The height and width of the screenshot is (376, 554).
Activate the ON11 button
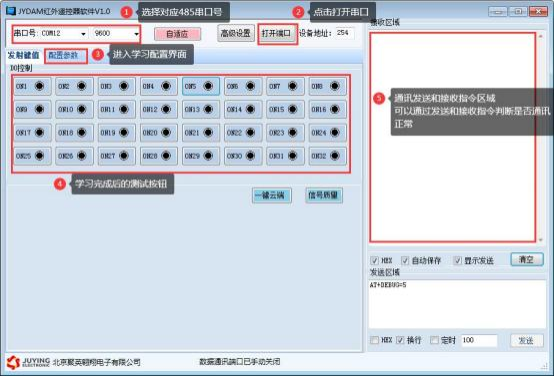click(x=116, y=110)
